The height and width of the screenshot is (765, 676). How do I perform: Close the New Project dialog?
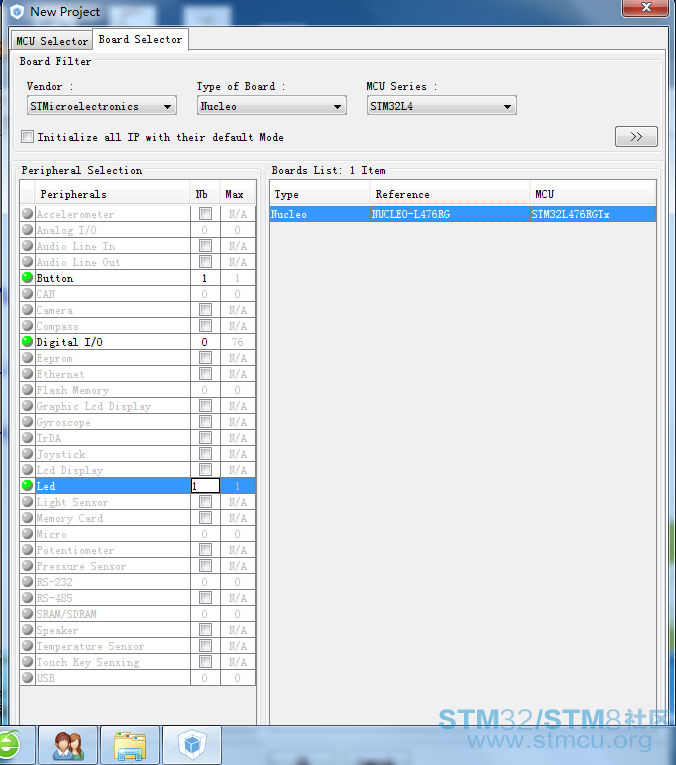point(645,7)
